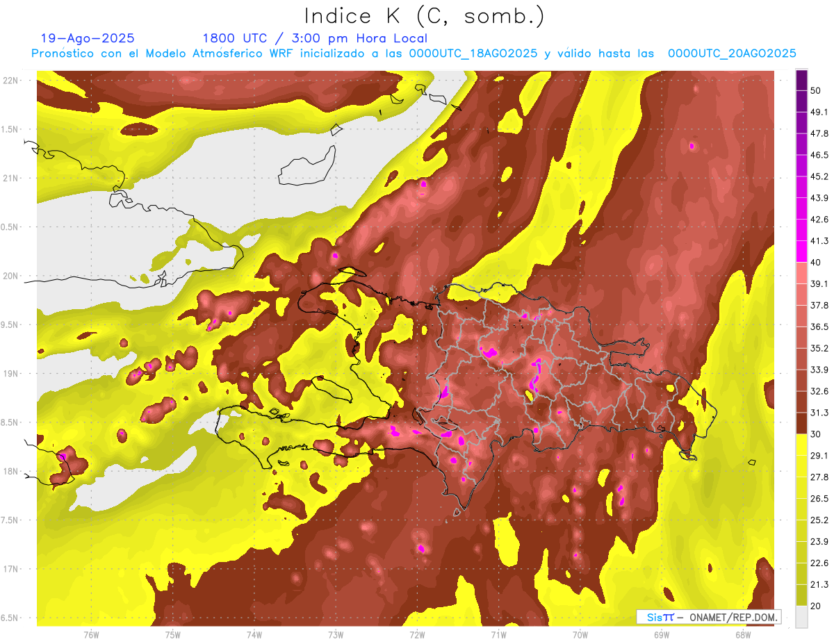Click the '25.2' color bar value
The width and height of the screenshot is (834, 644).
click(819, 520)
